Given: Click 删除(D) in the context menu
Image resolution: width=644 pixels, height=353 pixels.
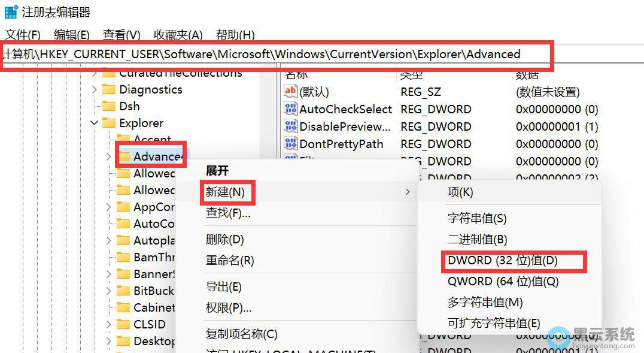Looking at the screenshot, I should tap(224, 240).
